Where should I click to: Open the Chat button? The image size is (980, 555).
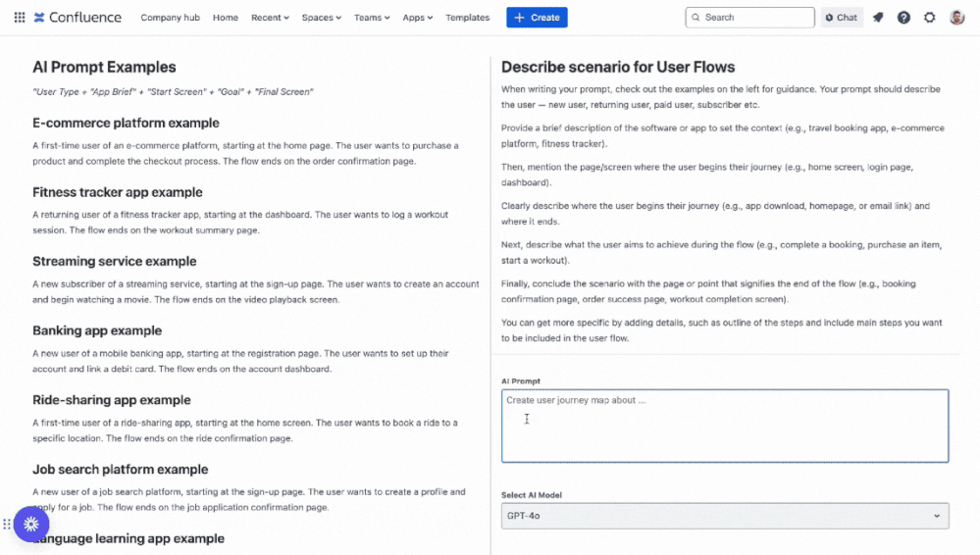pyautogui.click(x=842, y=18)
